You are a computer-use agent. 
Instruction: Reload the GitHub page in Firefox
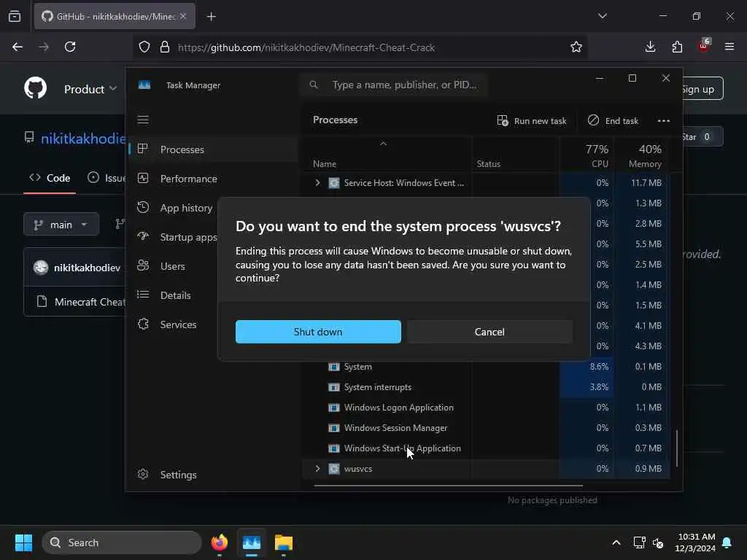click(70, 47)
